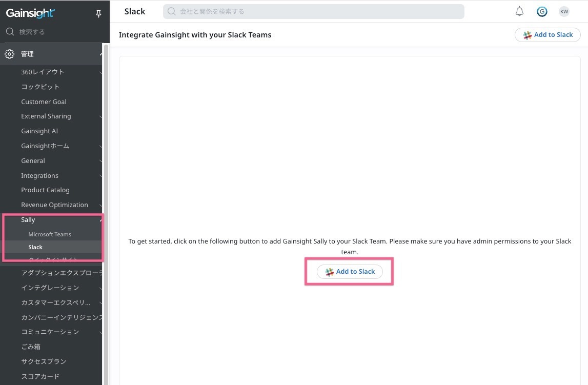This screenshot has height=385, width=588.
Task: Expand the インテグレーション menu
Action: tap(100, 288)
